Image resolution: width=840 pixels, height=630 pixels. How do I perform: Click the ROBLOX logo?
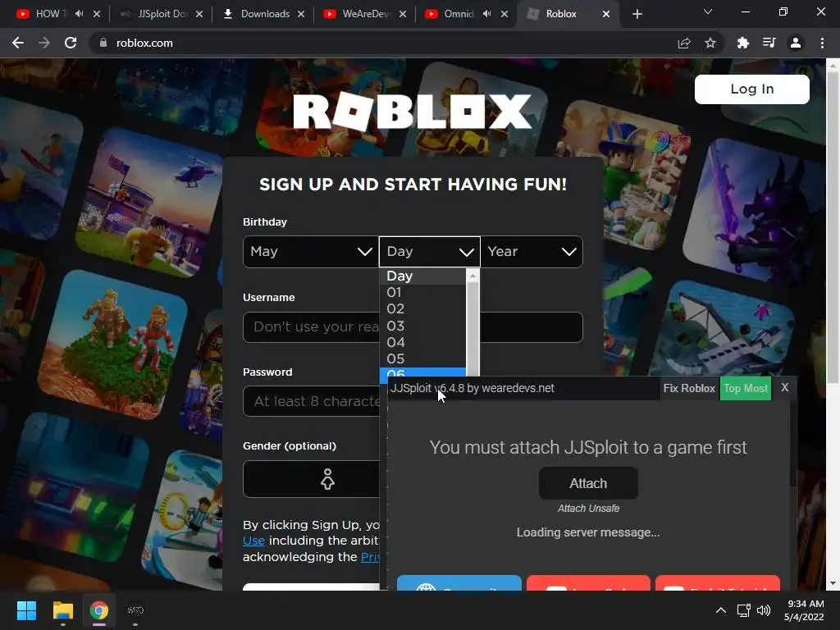(x=413, y=112)
